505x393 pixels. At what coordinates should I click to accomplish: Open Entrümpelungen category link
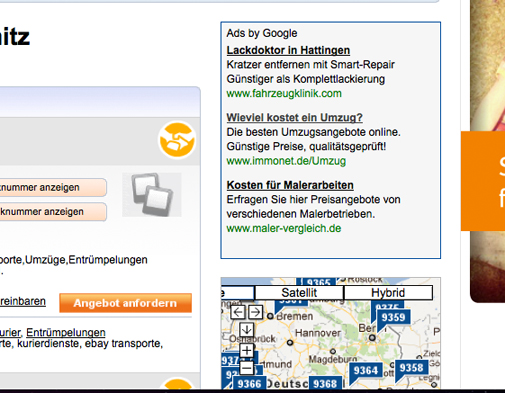click(66, 332)
